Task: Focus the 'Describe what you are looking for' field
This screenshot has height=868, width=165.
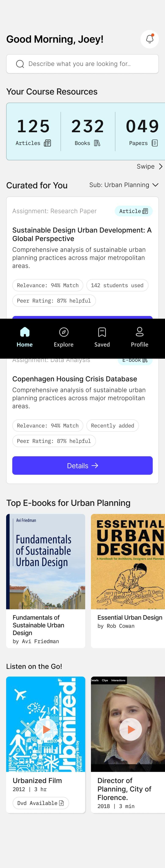Action: pyautogui.click(x=82, y=64)
